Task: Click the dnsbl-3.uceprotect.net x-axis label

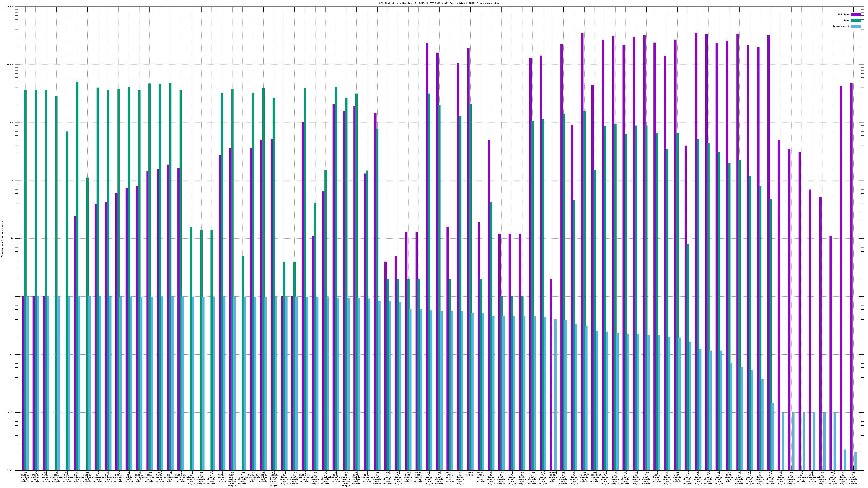Action: click(305, 477)
